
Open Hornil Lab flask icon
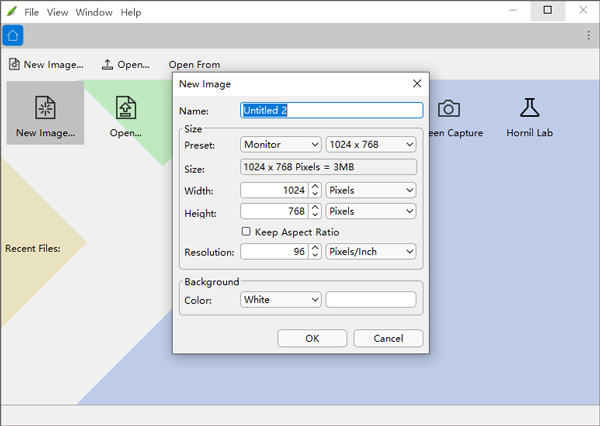click(529, 109)
